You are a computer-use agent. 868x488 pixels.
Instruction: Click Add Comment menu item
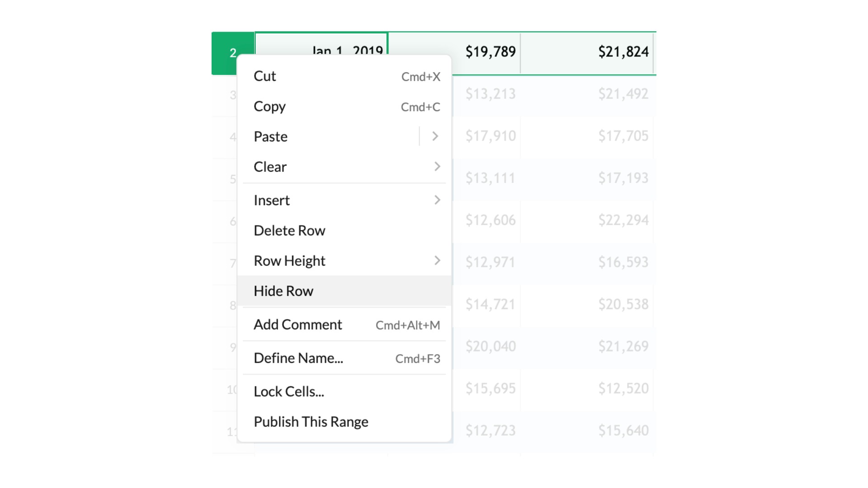click(x=298, y=324)
